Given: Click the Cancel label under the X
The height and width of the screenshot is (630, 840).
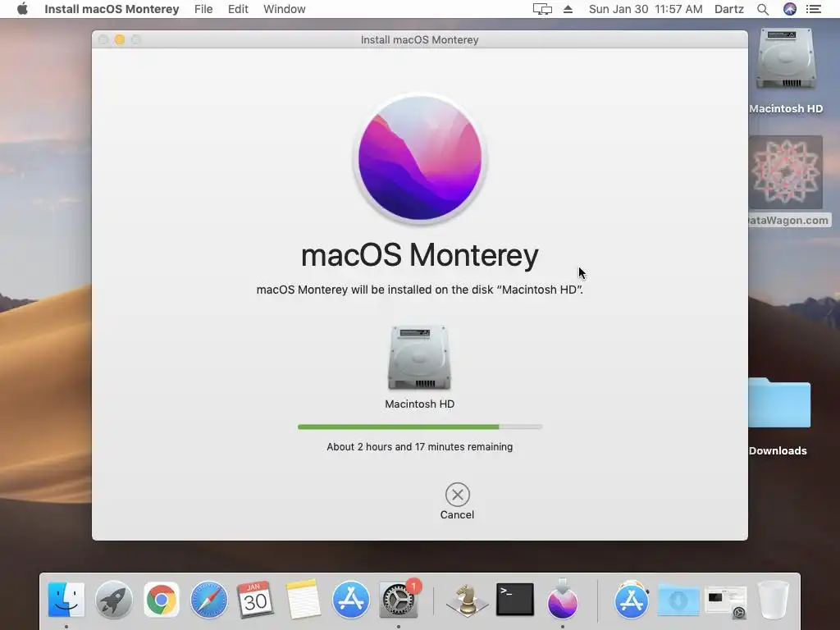Looking at the screenshot, I should pyautogui.click(x=457, y=515).
